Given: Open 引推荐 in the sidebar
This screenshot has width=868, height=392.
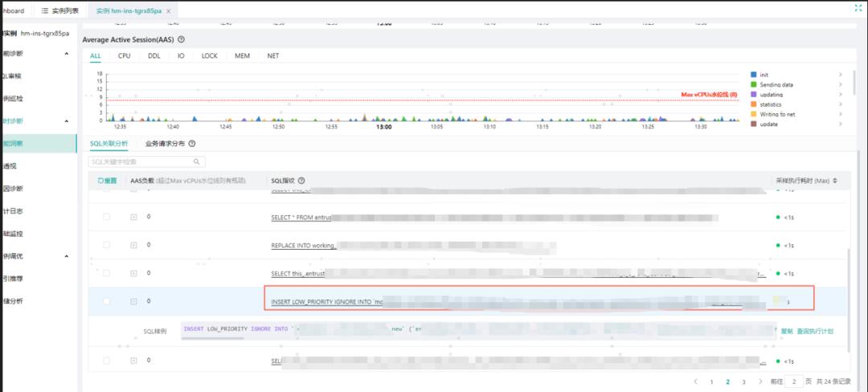Looking at the screenshot, I should click(x=12, y=279).
